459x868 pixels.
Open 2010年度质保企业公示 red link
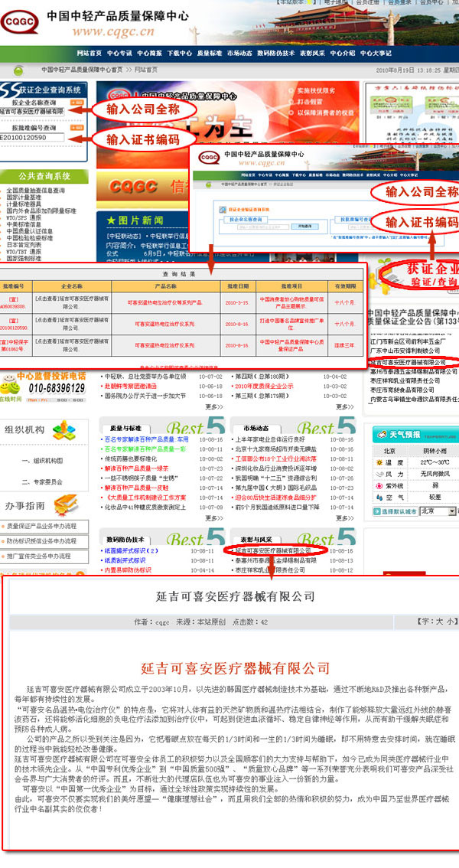point(265,386)
